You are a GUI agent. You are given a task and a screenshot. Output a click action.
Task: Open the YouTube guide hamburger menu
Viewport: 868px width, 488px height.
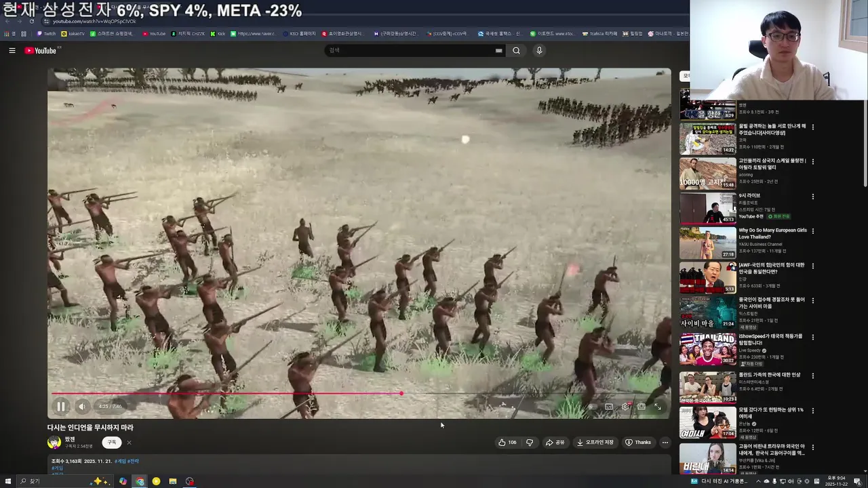pos(12,50)
